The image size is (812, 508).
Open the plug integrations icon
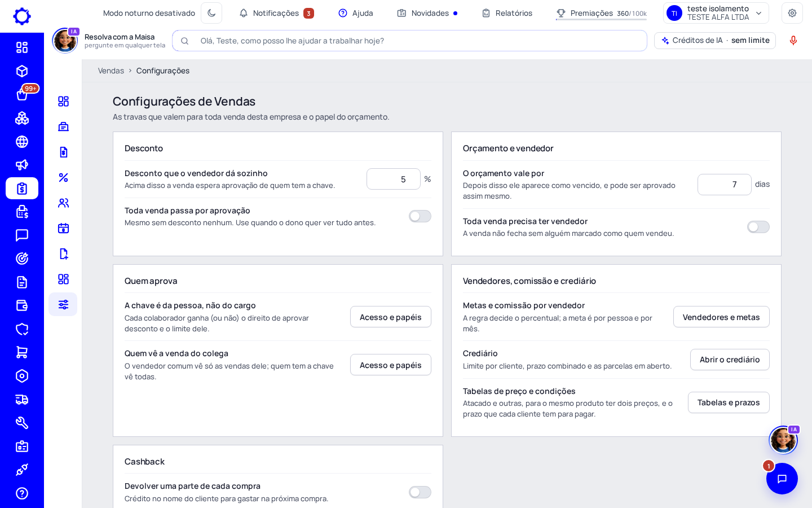[x=22, y=470]
